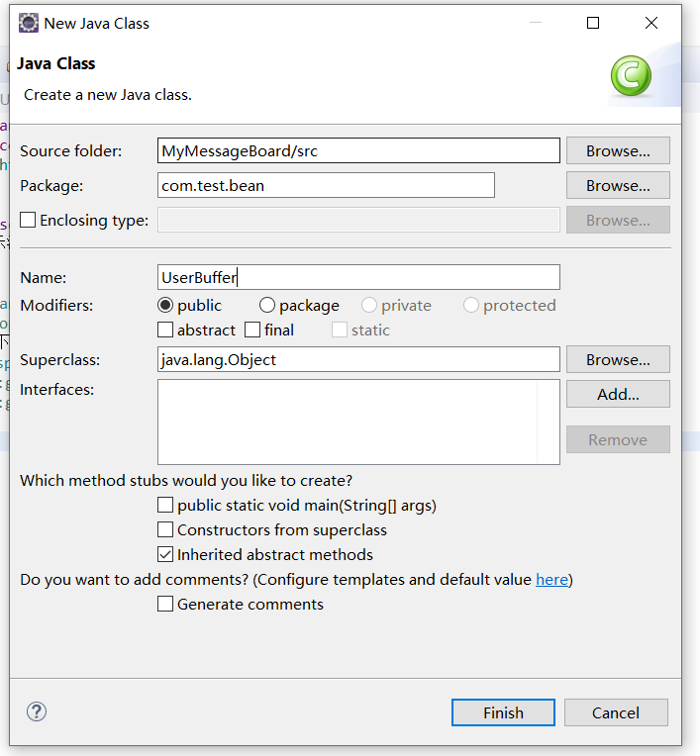Image resolution: width=700 pixels, height=756 pixels.
Task: Click the Source folder text field
Action: (x=358, y=150)
